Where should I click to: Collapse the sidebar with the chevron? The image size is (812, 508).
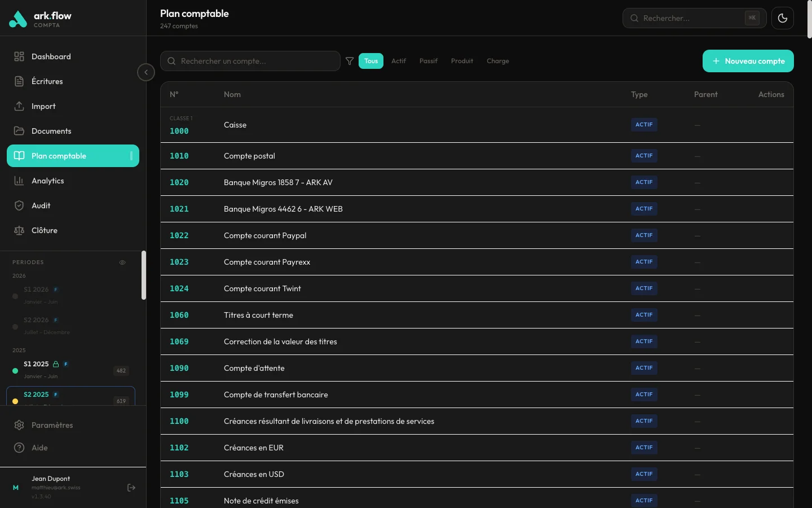coord(145,72)
